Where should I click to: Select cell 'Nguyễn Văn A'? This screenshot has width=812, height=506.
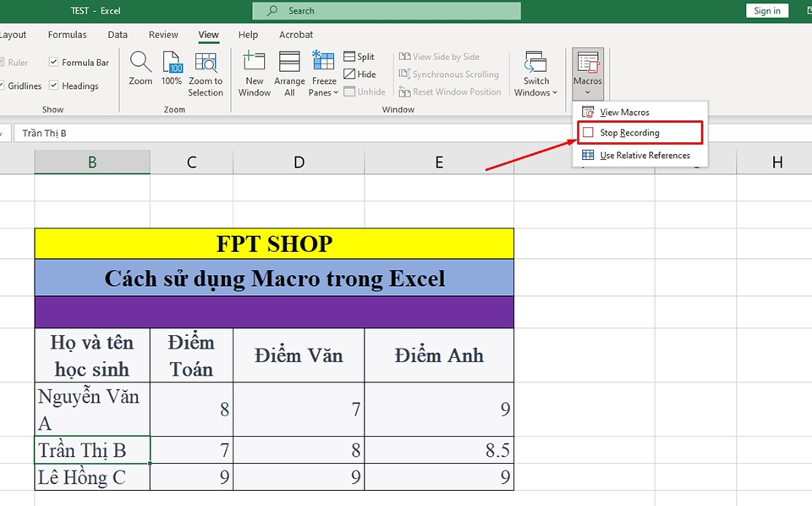coord(92,410)
